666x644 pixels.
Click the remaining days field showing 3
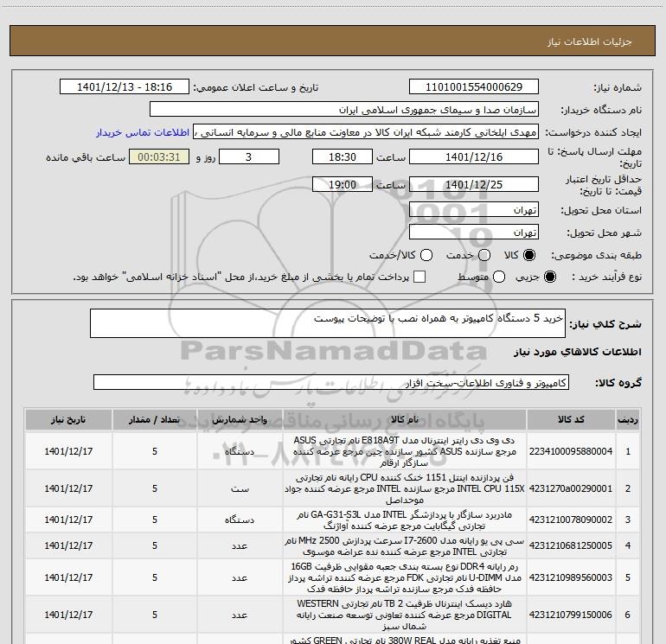(x=249, y=157)
